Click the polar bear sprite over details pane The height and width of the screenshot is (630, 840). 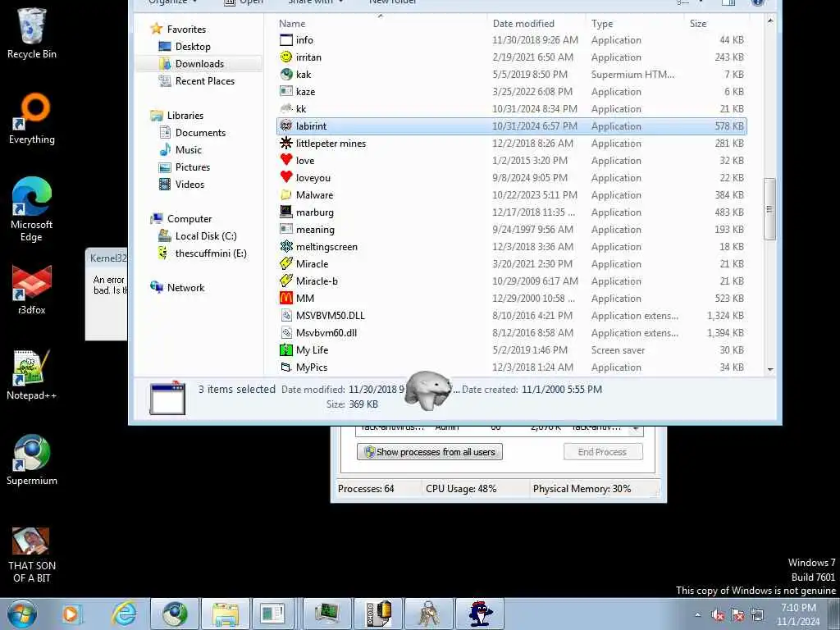tap(428, 390)
